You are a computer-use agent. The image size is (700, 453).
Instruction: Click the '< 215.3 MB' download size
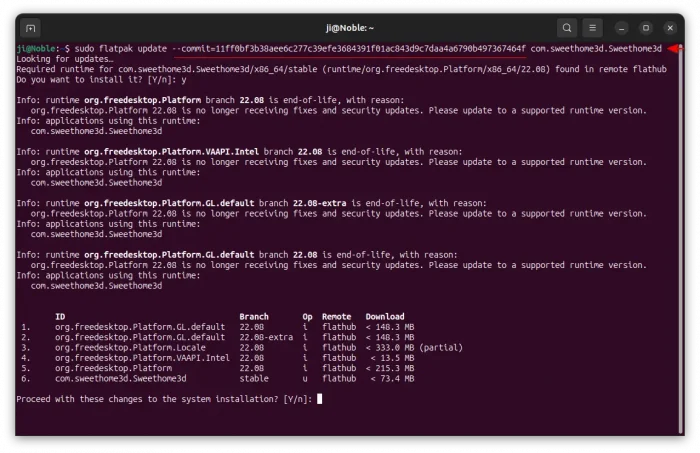390,368
